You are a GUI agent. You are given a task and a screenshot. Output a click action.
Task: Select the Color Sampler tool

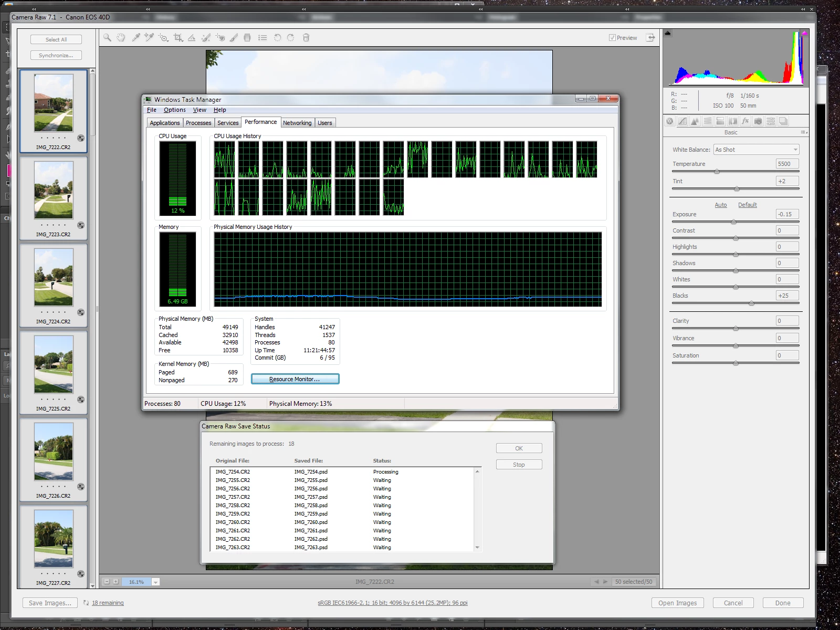click(x=149, y=38)
